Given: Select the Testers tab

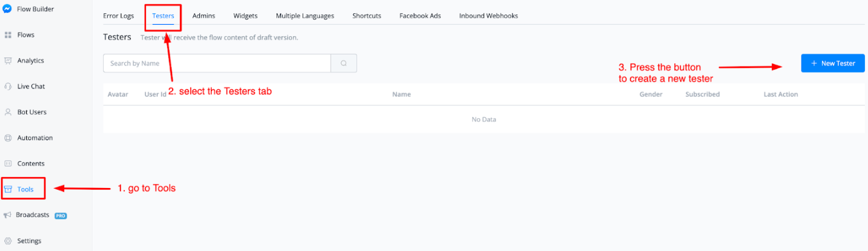Looking at the screenshot, I should point(163,16).
